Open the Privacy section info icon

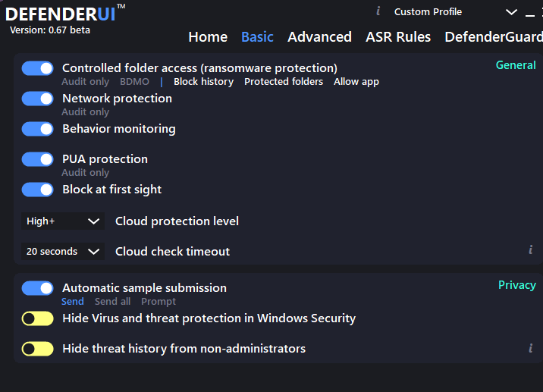coord(531,348)
